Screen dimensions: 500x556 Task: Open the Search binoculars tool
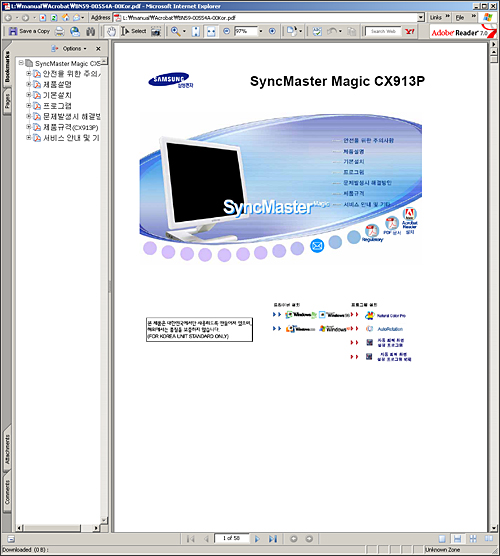click(90, 31)
